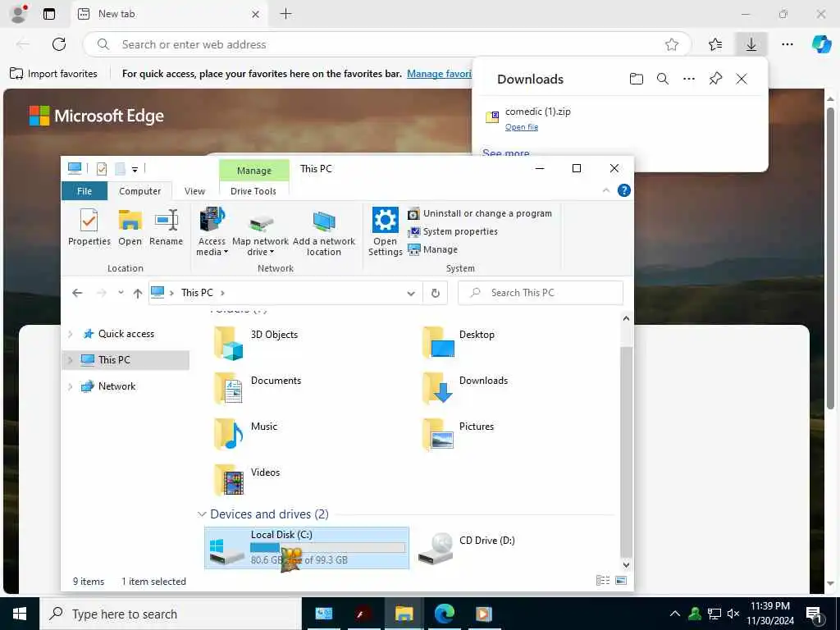840x630 pixels.
Task: Expand the Network tree node
Action: point(71,386)
